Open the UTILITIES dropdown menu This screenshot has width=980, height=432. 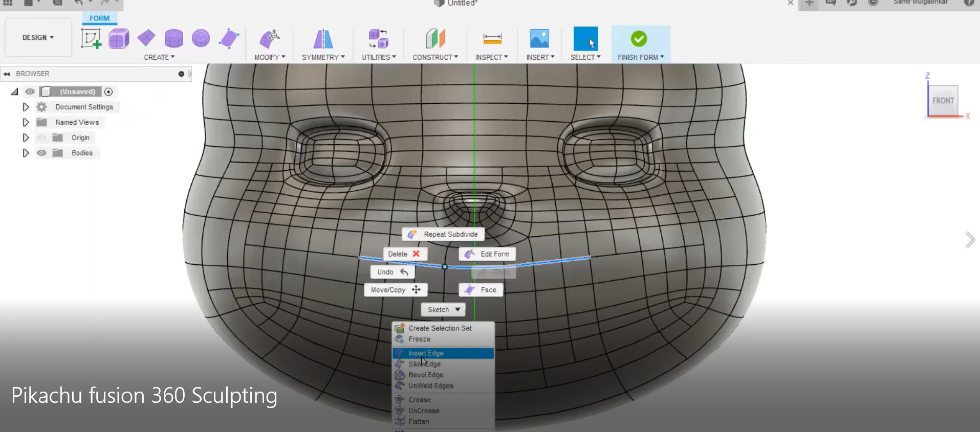[379, 57]
